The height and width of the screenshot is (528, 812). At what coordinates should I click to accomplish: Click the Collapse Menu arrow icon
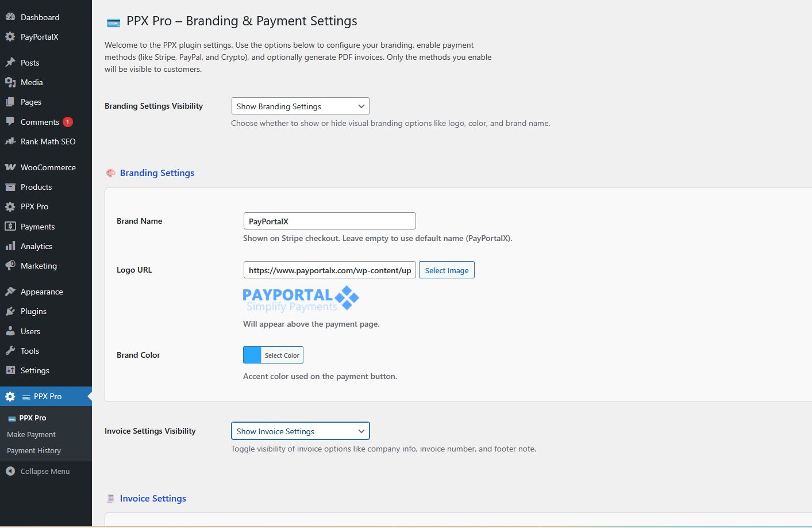coord(10,471)
